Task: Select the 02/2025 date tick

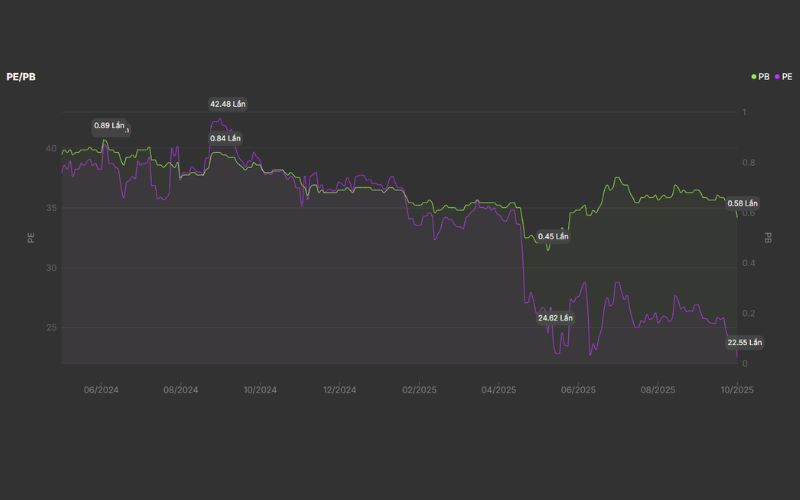Action: pyautogui.click(x=419, y=390)
